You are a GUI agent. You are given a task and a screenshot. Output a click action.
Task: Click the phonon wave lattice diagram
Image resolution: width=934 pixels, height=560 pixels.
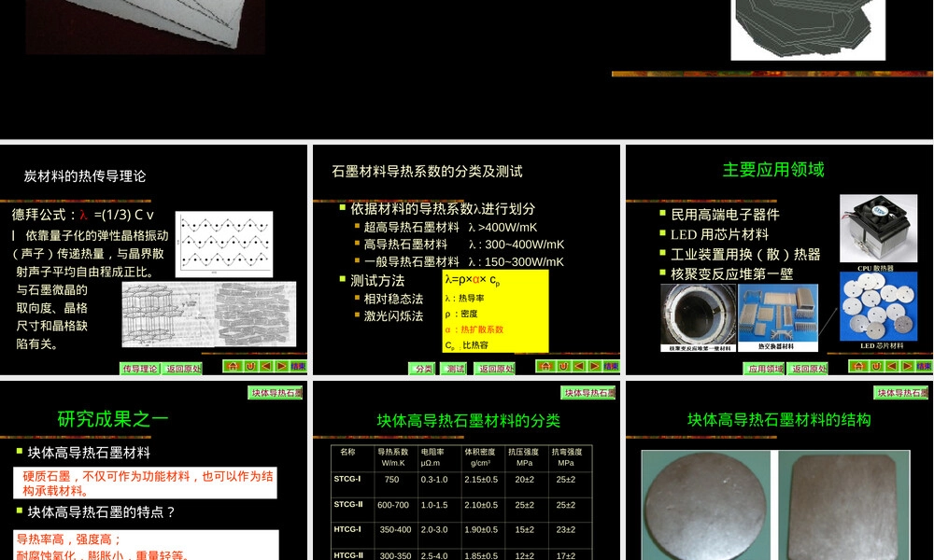click(224, 244)
